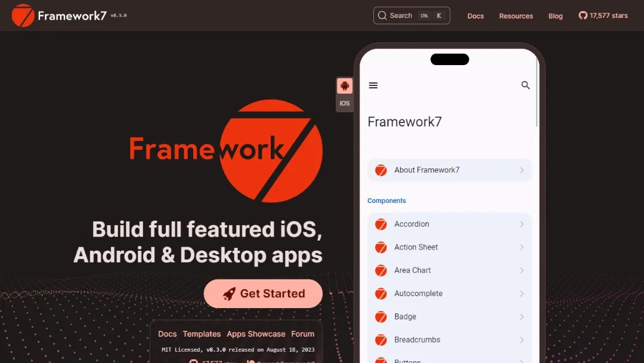
Task: Switch demo to Android theme icon
Action: pyautogui.click(x=345, y=86)
